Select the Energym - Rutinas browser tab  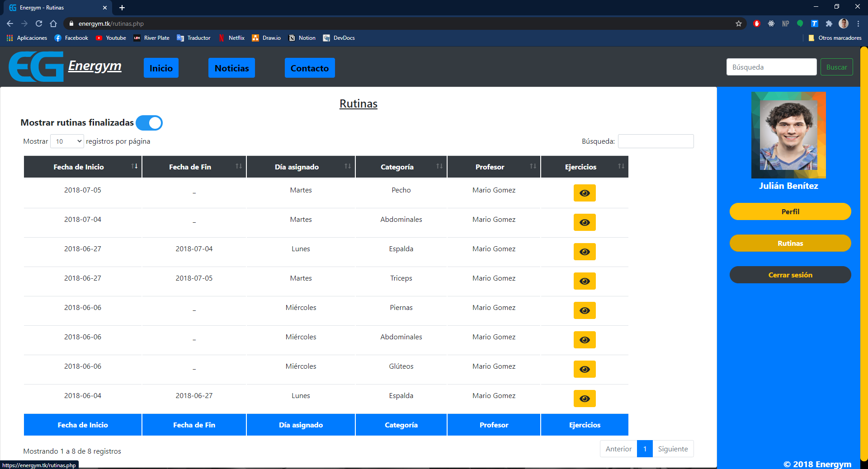pyautogui.click(x=57, y=8)
